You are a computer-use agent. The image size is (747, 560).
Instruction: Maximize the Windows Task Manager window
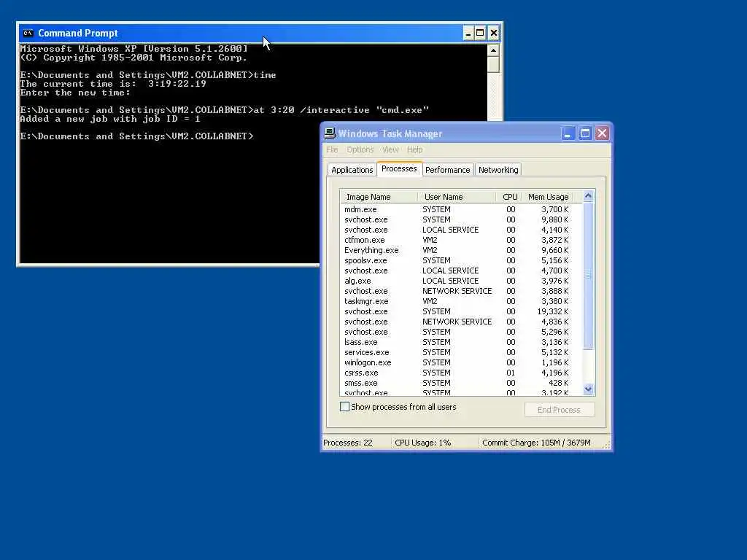point(585,133)
